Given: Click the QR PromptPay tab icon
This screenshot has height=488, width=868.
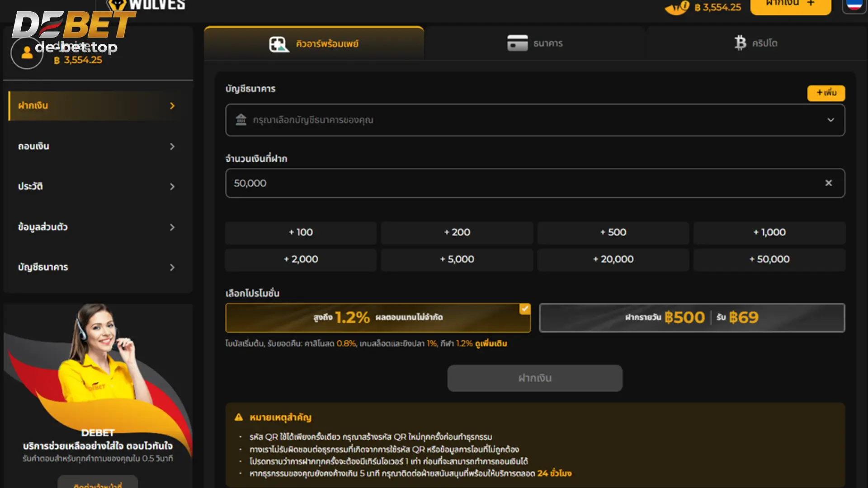Looking at the screenshot, I should pyautogui.click(x=278, y=44).
